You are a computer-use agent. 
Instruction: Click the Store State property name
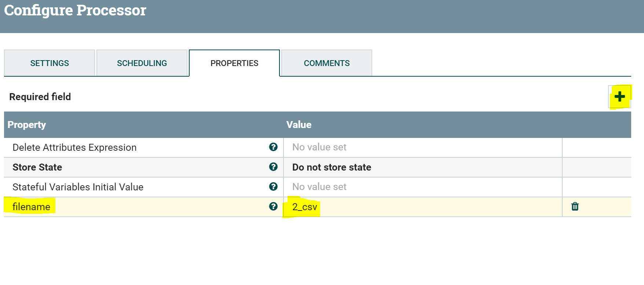(x=37, y=167)
